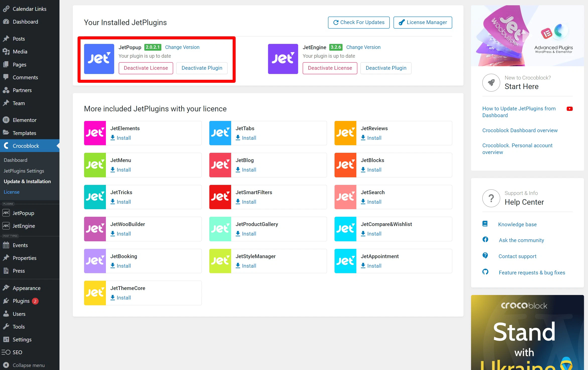Click the JetEngine purple Jet logo icon
The image size is (588, 370).
coord(283,59)
